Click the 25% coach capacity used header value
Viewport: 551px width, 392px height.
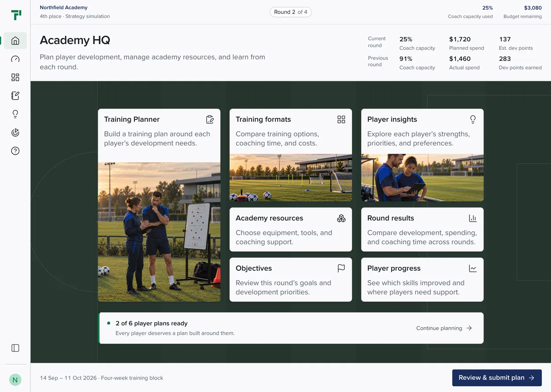click(488, 8)
